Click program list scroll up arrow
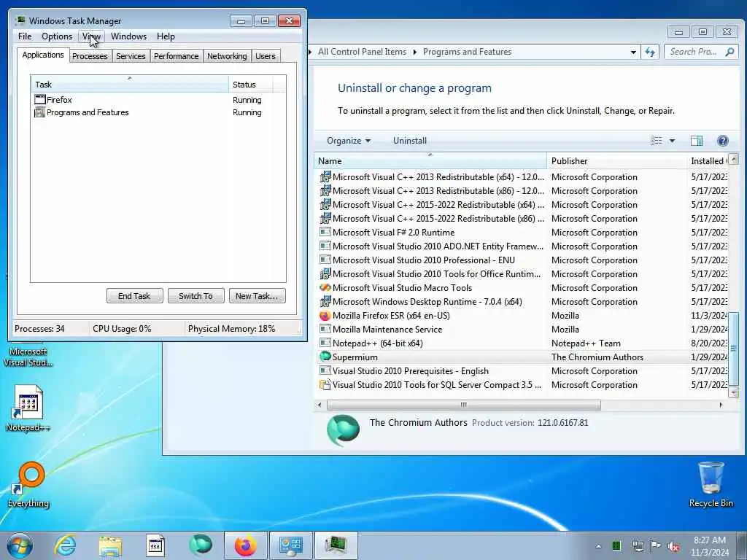 point(734,158)
